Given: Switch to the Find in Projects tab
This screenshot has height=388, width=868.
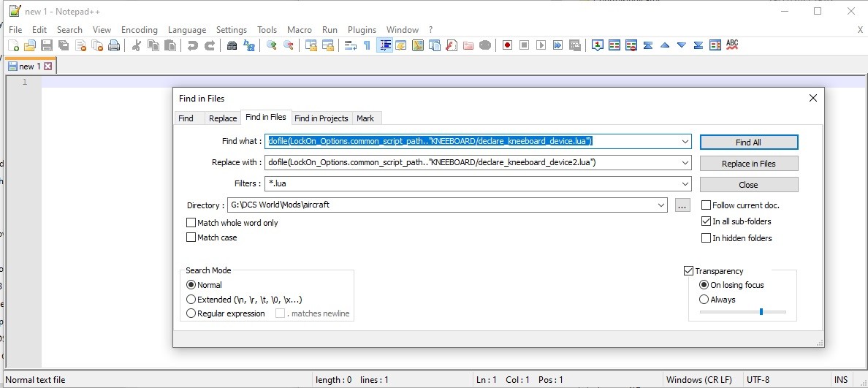Looking at the screenshot, I should coord(321,118).
